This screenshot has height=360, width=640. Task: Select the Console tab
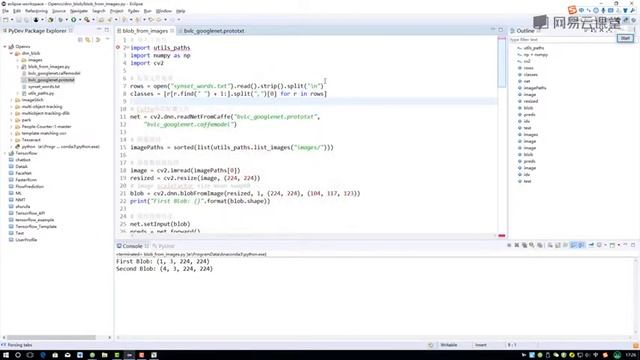pyautogui.click(x=132, y=246)
